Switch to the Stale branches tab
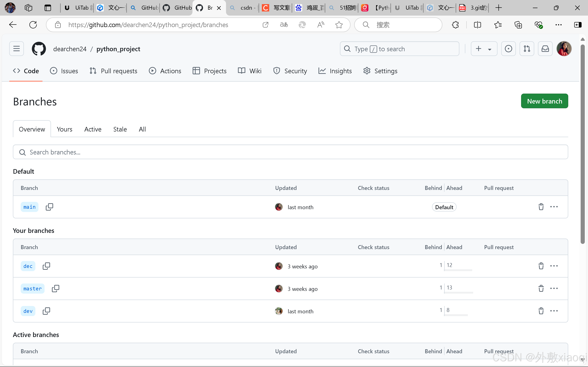Screen dimensions: 588x367 (120, 129)
